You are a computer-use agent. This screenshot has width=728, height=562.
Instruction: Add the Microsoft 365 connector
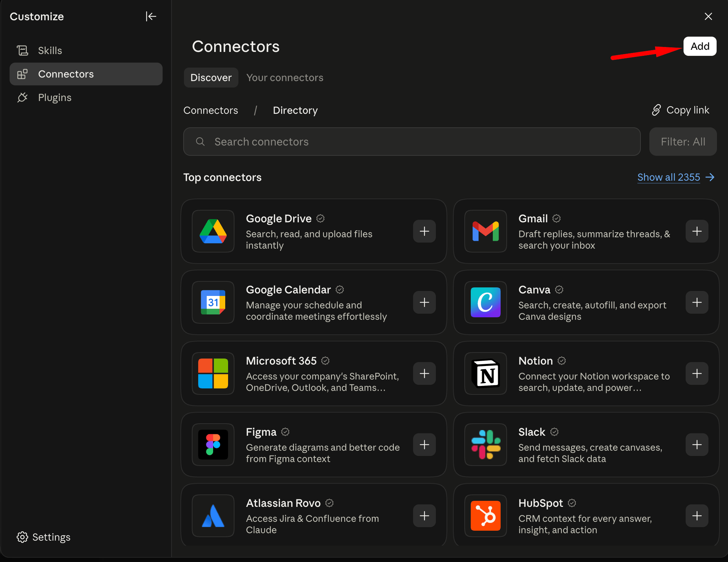424,373
